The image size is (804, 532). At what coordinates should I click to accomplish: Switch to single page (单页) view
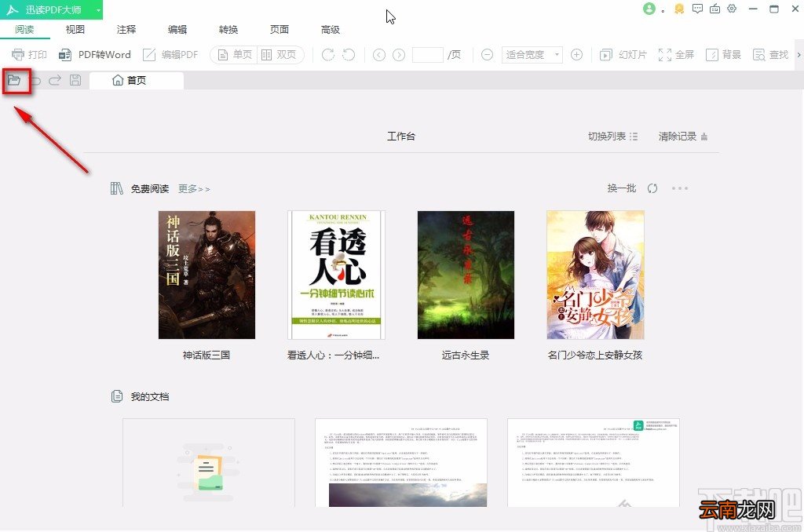[x=235, y=54]
